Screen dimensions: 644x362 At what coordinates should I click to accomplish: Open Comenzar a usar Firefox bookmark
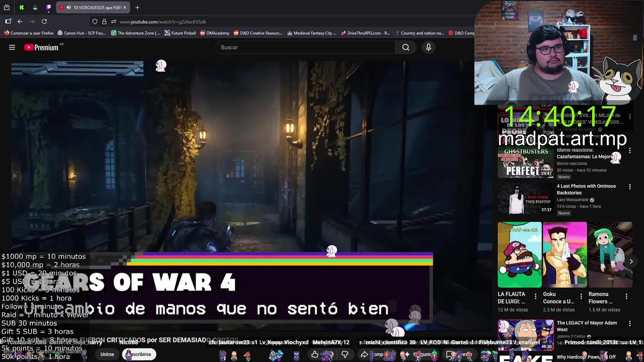(x=29, y=33)
